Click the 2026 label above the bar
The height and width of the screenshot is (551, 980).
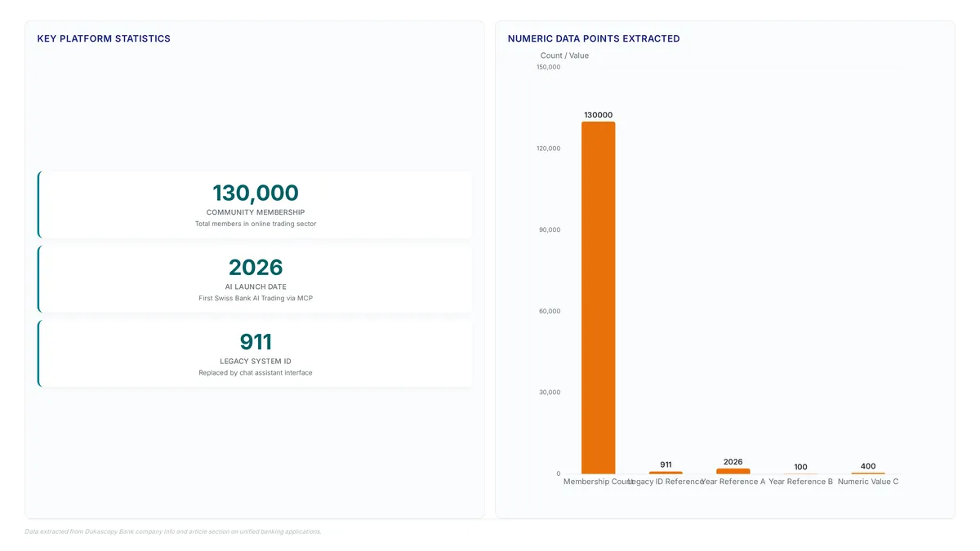point(733,462)
